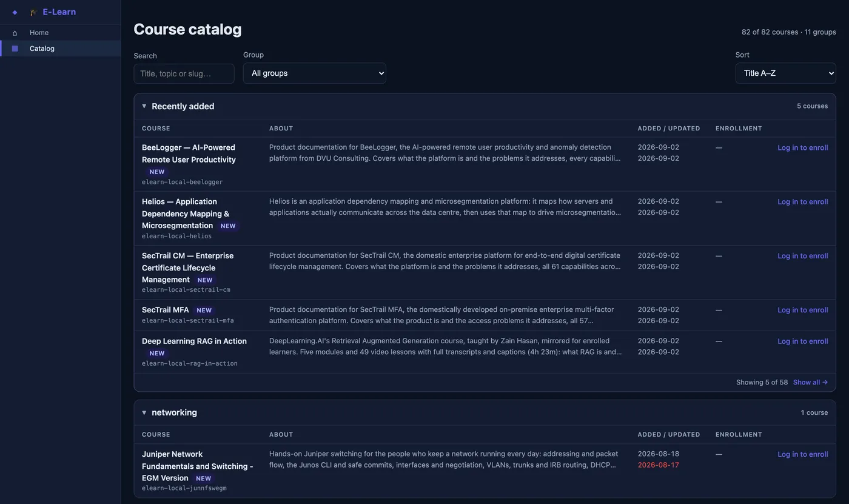Collapse the Recently added section triangle
Image resolution: width=849 pixels, height=504 pixels.
point(144,106)
